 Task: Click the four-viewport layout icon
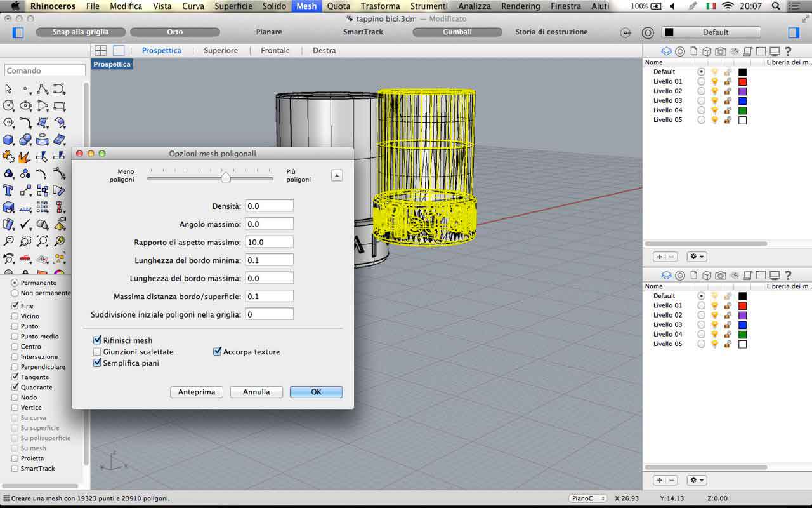pos(100,50)
